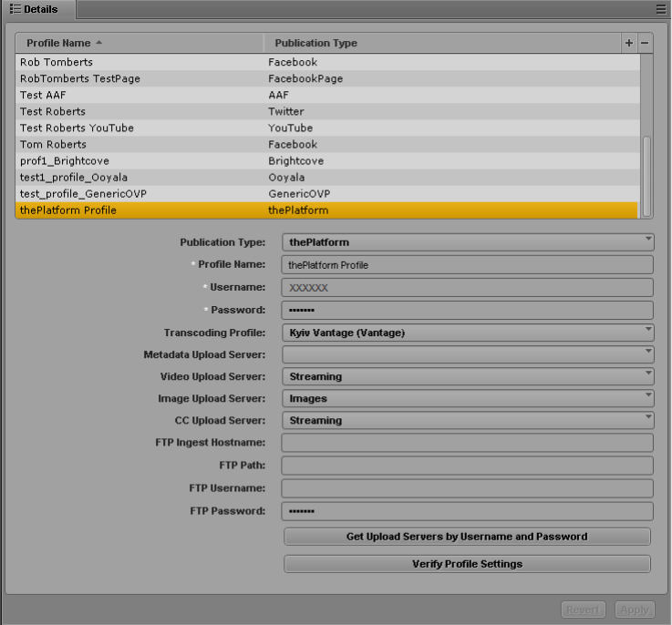Open the Publication Type dropdown
672x625 pixels.
pyautogui.click(x=468, y=242)
